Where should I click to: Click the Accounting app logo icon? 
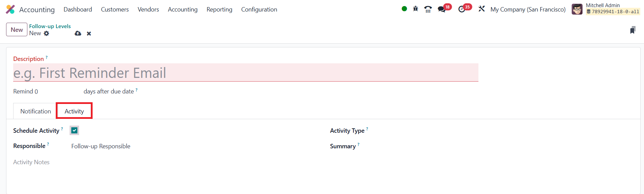(x=10, y=9)
